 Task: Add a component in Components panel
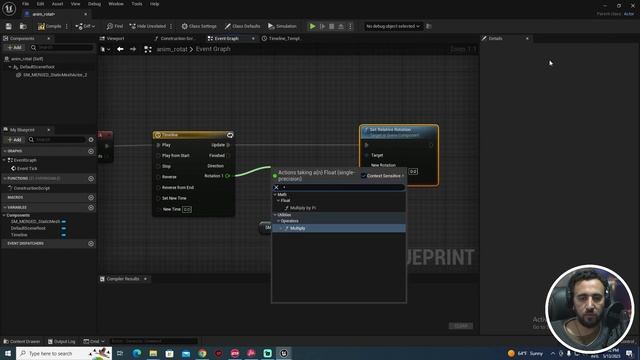click(15, 48)
